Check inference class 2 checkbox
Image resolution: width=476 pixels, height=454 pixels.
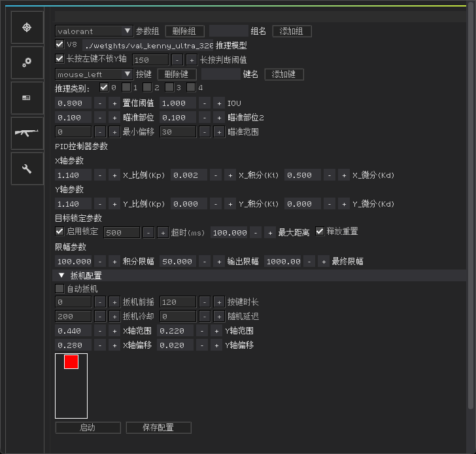tap(147, 88)
